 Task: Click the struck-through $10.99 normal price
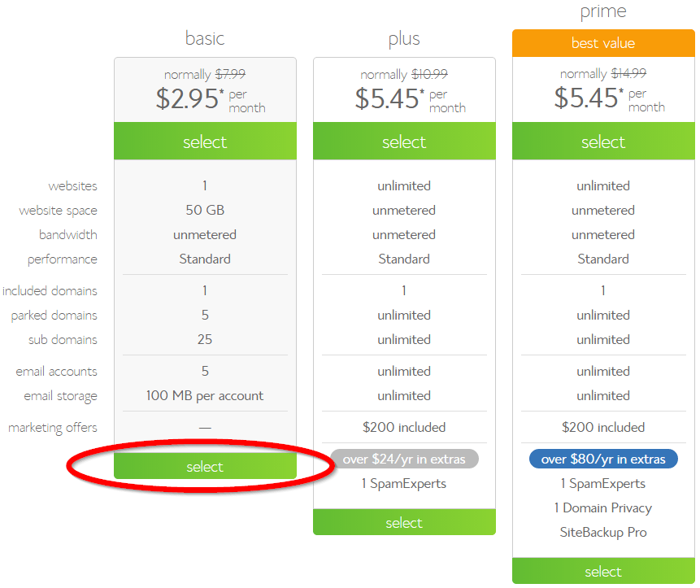click(x=429, y=74)
